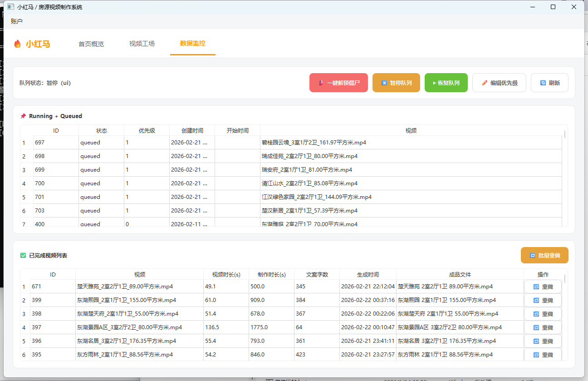Screen dimensions: 588x381
Task: Go to the 首页概览 tab
Action: (91, 44)
